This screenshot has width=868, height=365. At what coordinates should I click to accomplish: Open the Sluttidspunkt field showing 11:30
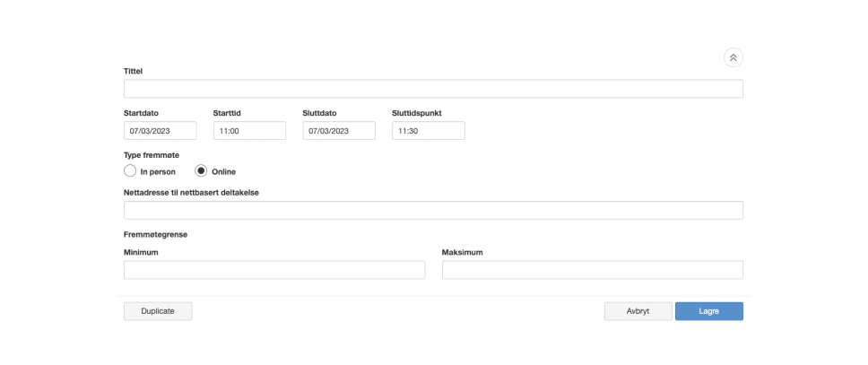[429, 131]
